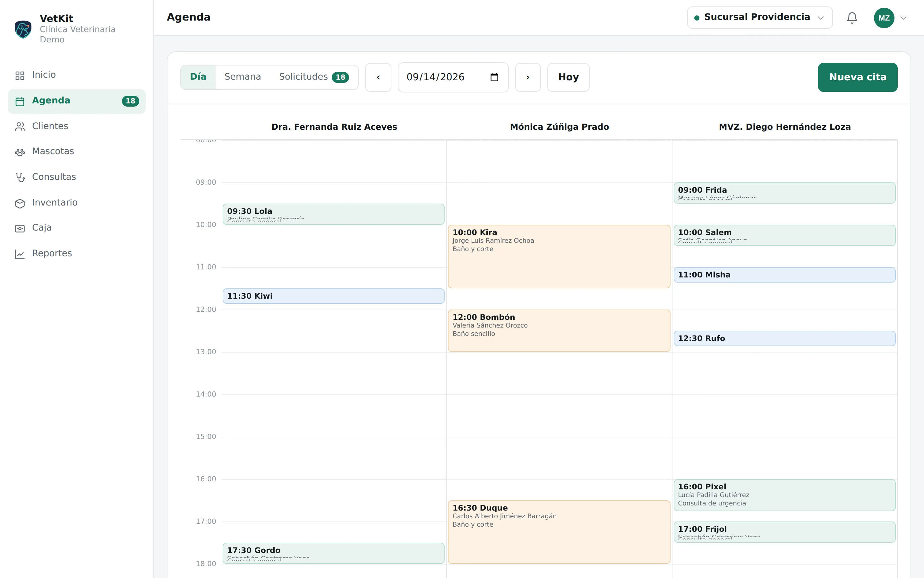This screenshot has width=924, height=578.
Task: Click the Hoy button
Action: [x=568, y=77]
